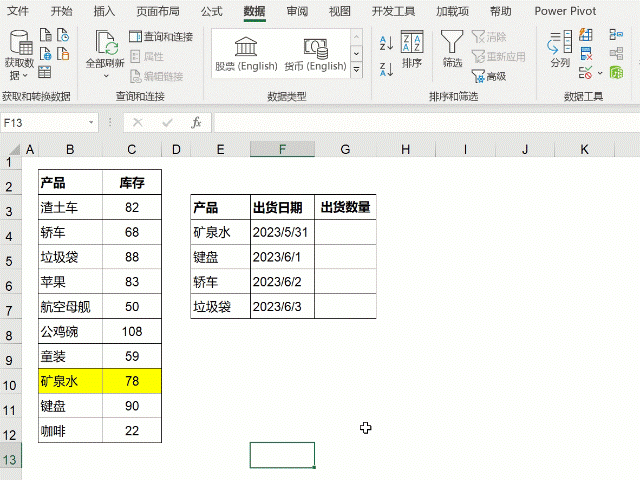Click the 属性 properties button
Image resolution: width=640 pixels, height=480 pixels.
(x=147, y=56)
